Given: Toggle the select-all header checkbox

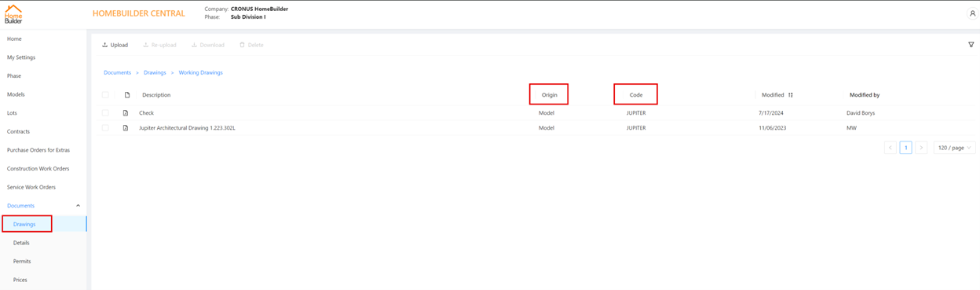Looking at the screenshot, I should click(105, 95).
